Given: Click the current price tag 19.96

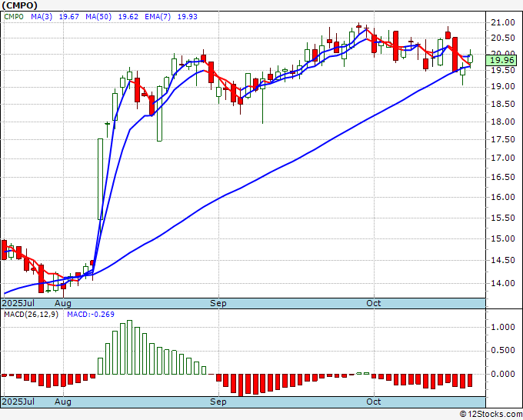Looking at the screenshot, I should (x=501, y=60).
